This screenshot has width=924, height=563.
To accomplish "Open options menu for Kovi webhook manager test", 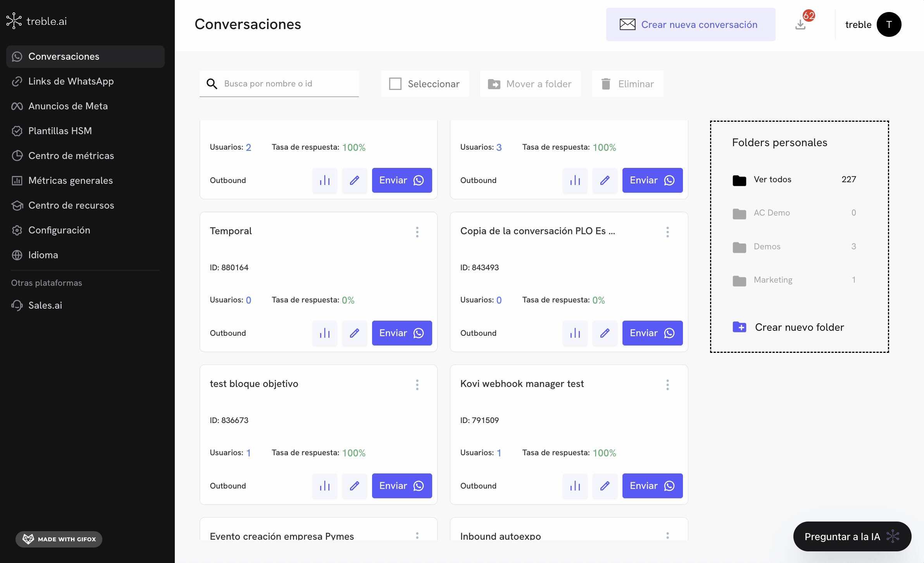I will [667, 385].
